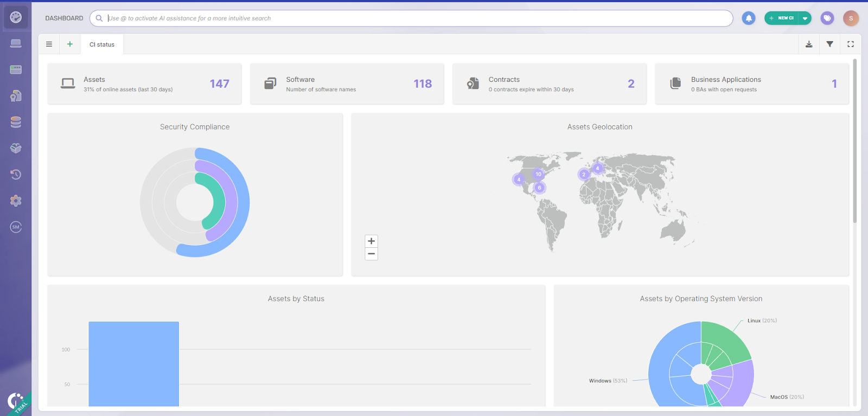Toggle the hamburger dashboard list menu

[x=49, y=44]
